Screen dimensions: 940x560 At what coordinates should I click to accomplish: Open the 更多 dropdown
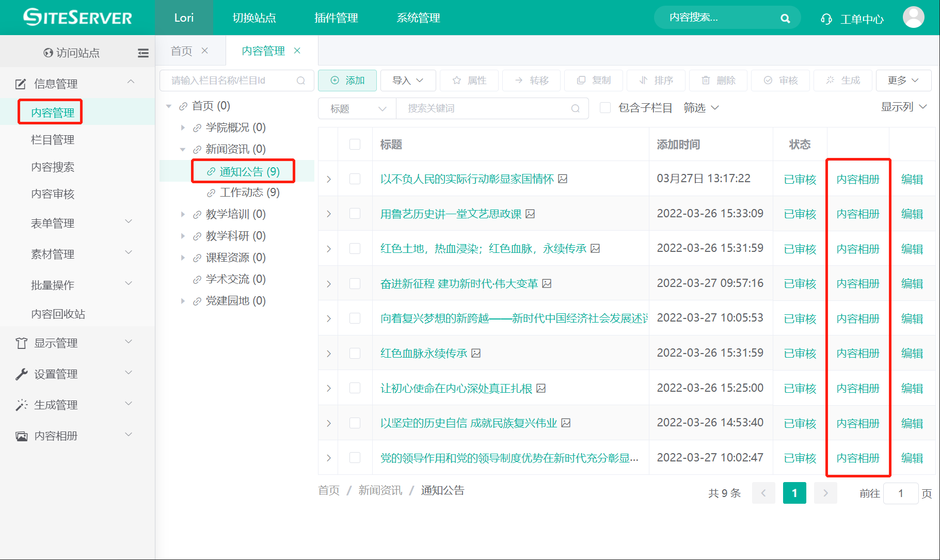pyautogui.click(x=903, y=80)
